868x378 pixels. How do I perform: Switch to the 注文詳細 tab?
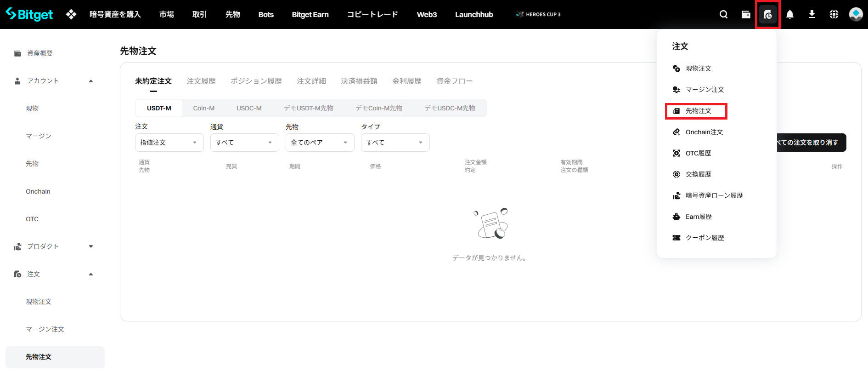point(311,81)
